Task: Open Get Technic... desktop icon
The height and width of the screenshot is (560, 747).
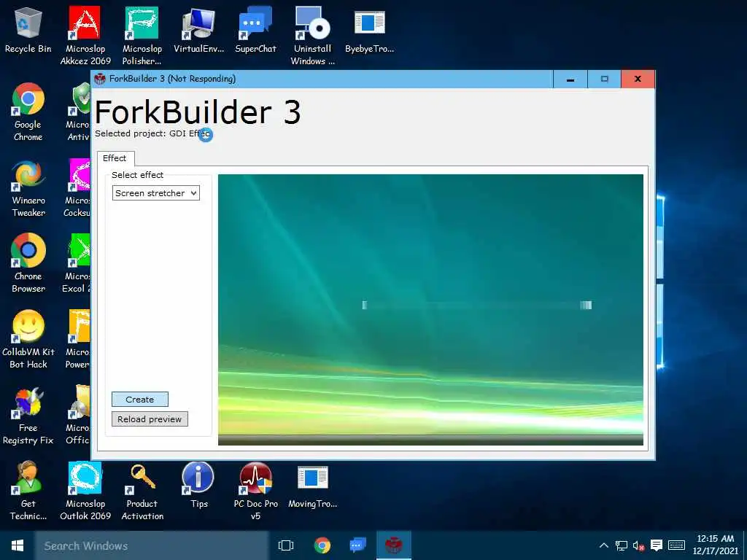Action: (x=28, y=491)
